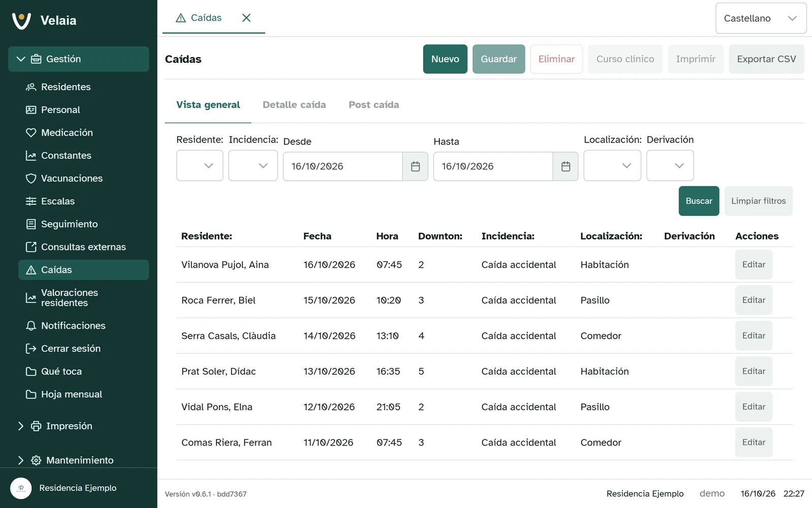Open Valoraciones residentes chart icon
Image resolution: width=812 pixels, height=508 pixels.
coord(31,298)
